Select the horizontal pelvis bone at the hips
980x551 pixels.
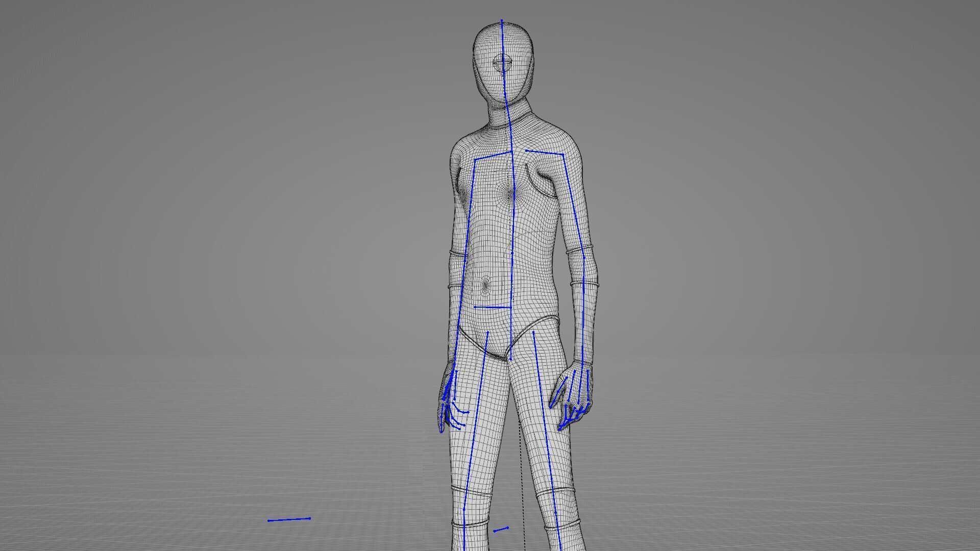[x=492, y=307]
